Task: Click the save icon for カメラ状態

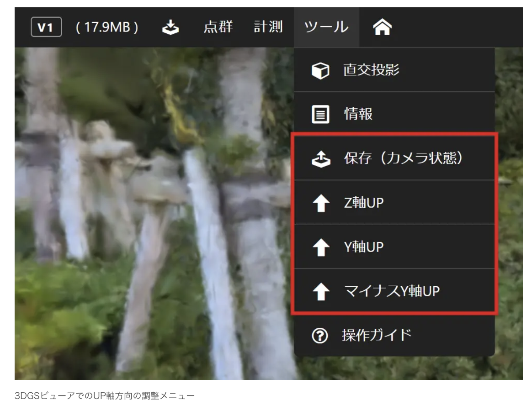Action: [x=320, y=158]
